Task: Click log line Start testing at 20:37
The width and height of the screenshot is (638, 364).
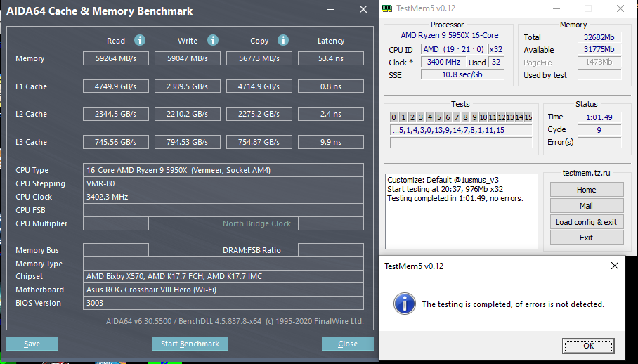Action: click(445, 189)
